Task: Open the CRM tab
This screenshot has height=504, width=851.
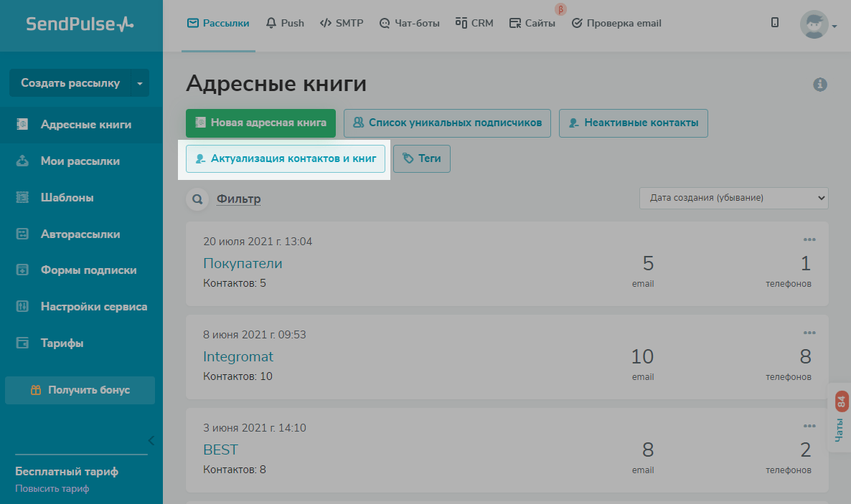Action: click(474, 23)
